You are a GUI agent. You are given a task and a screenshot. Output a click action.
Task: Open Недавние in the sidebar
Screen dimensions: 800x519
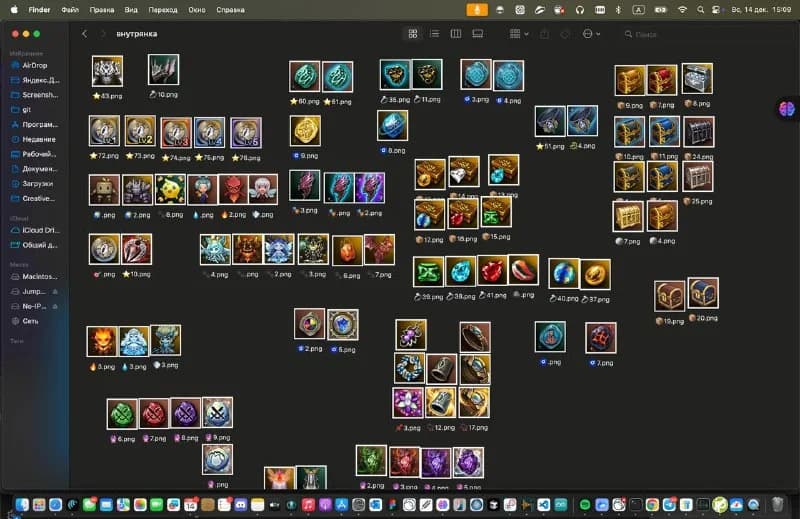click(x=35, y=139)
